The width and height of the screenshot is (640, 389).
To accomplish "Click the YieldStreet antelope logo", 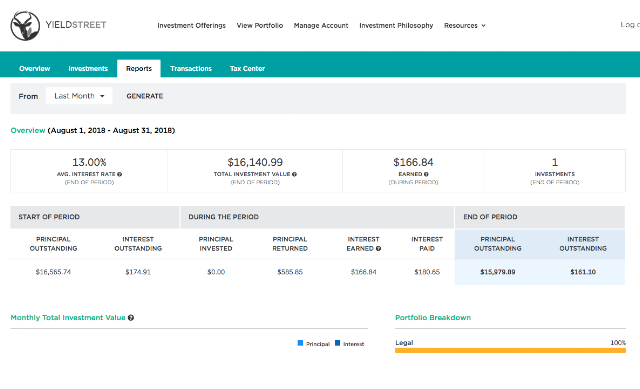I will coord(25,26).
